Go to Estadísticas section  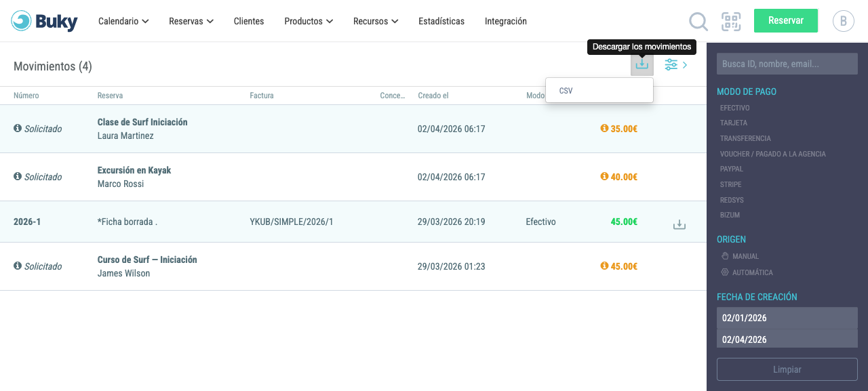click(441, 21)
